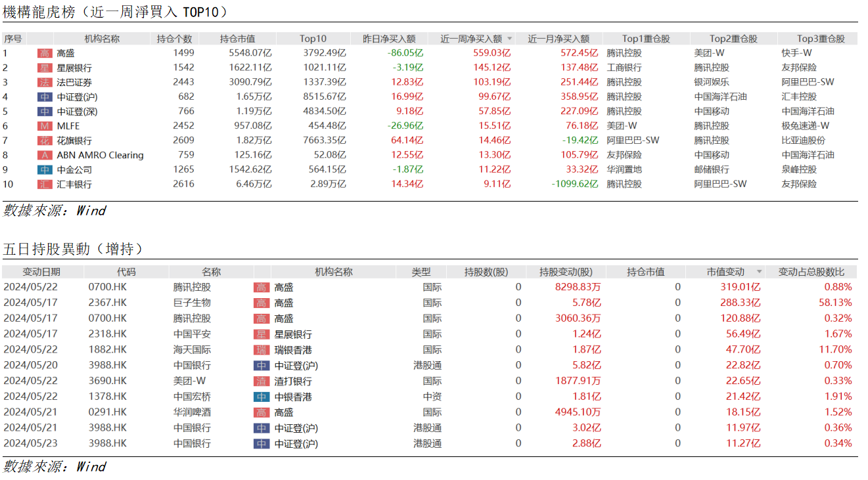This screenshot has height=480, width=868.
Task: Sort by the 序号 column header
Action: [13, 39]
